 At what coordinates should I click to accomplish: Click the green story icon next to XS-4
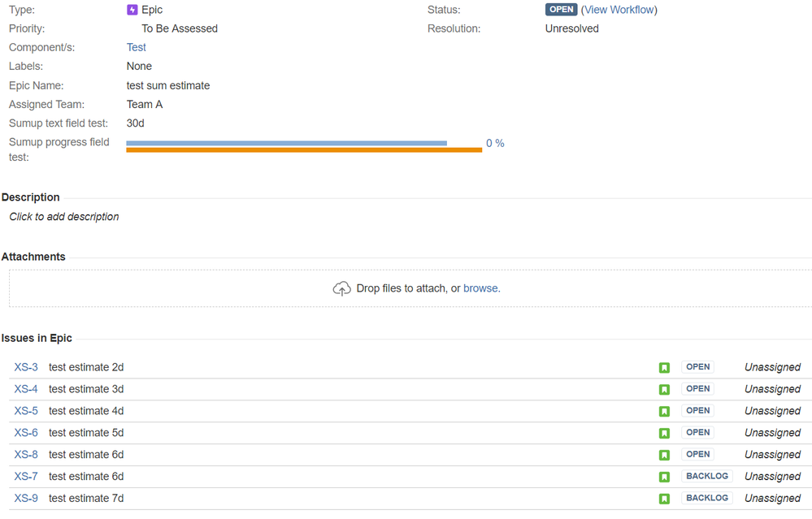(x=664, y=389)
